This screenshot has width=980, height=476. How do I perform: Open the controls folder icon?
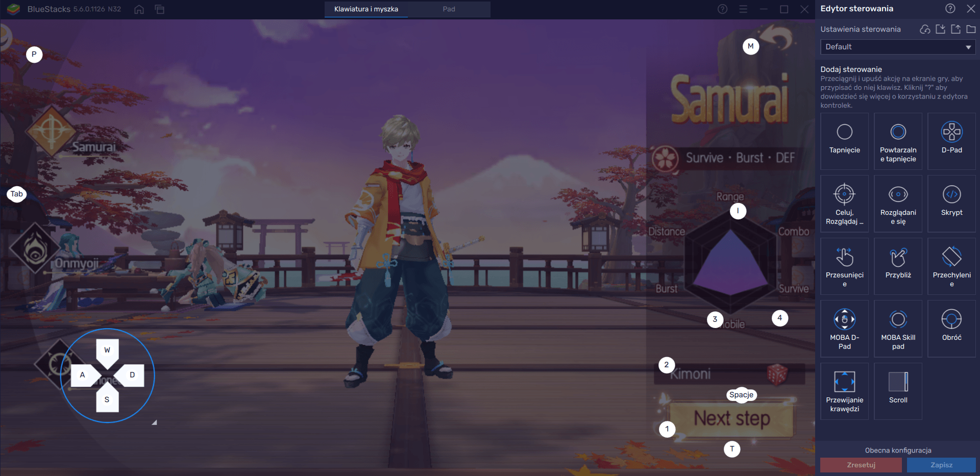tap(971, 29)
